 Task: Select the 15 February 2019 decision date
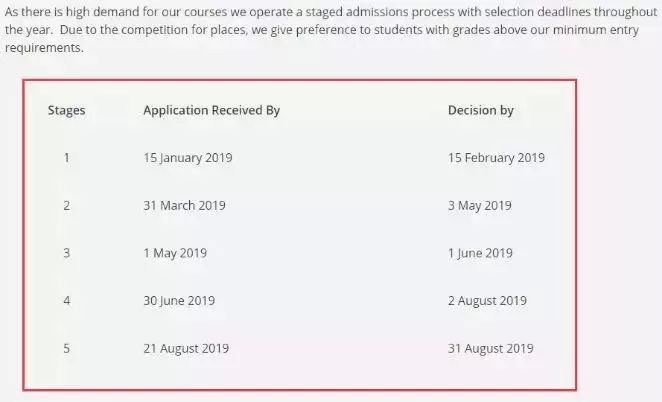tap(496, 158)
